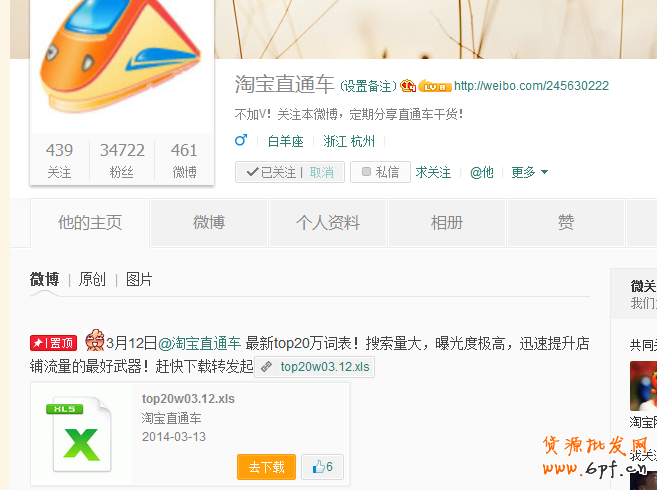Switch to the 个人资料 tab

328,223
